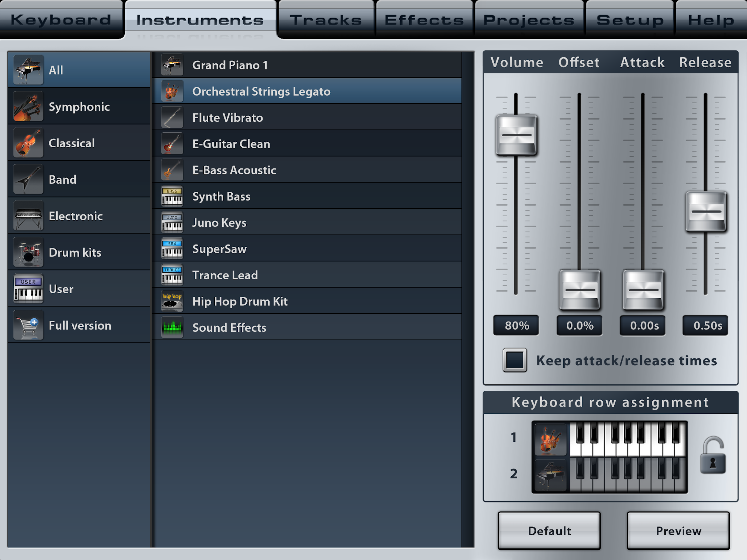
Task: Select the Symphonic category violin icon
Action: (x=28, y=107)
